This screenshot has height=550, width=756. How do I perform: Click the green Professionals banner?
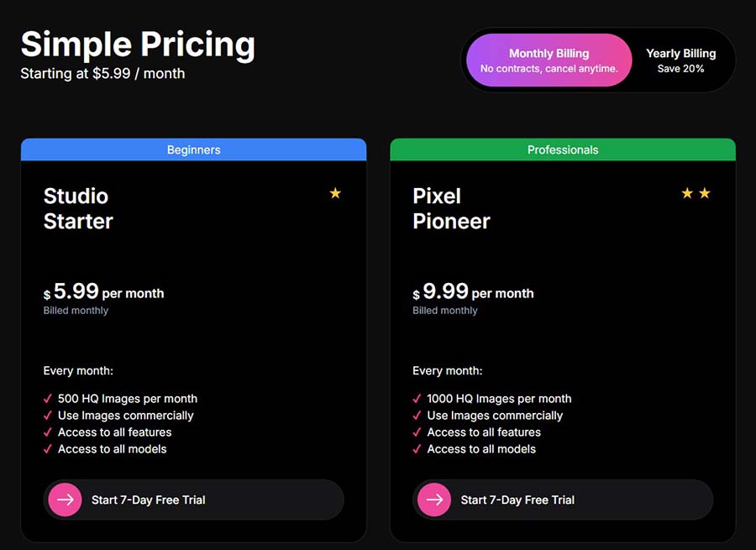point(562,149)
